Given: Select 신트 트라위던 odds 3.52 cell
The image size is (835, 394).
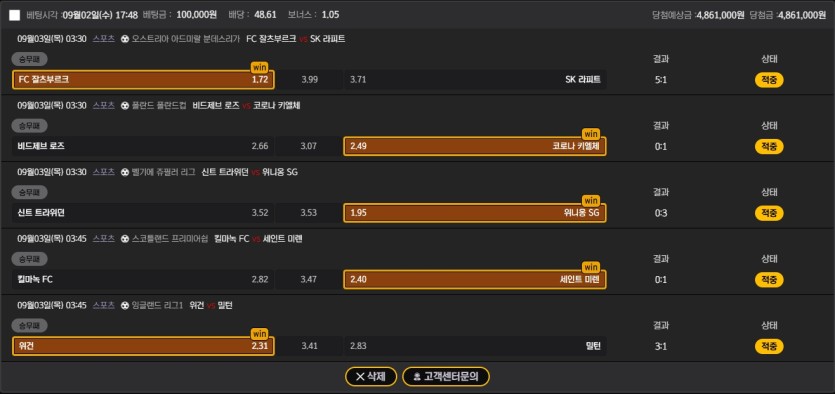Looking at the screenshot, I should pyautogui.click(x=143, y=213).
